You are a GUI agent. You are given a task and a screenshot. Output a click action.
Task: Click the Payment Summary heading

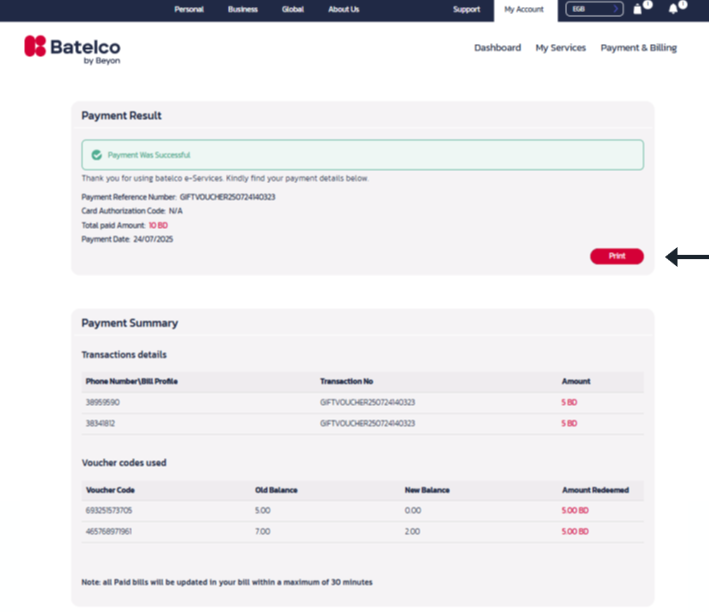(130, 323)
